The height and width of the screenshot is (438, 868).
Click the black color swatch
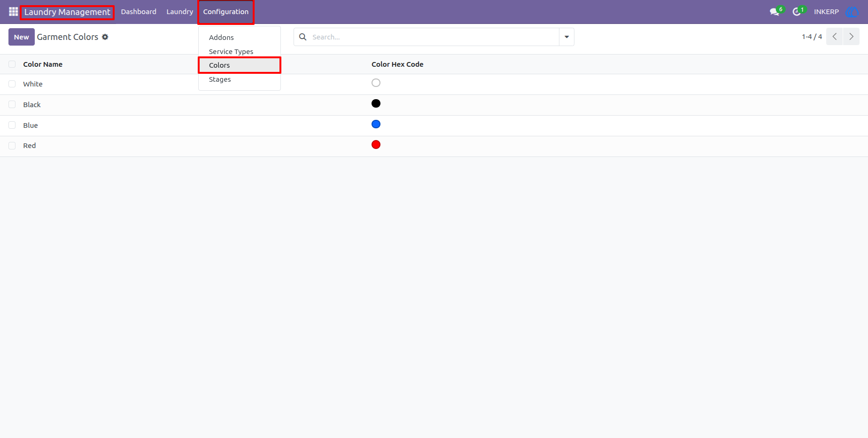pos(376,103)
